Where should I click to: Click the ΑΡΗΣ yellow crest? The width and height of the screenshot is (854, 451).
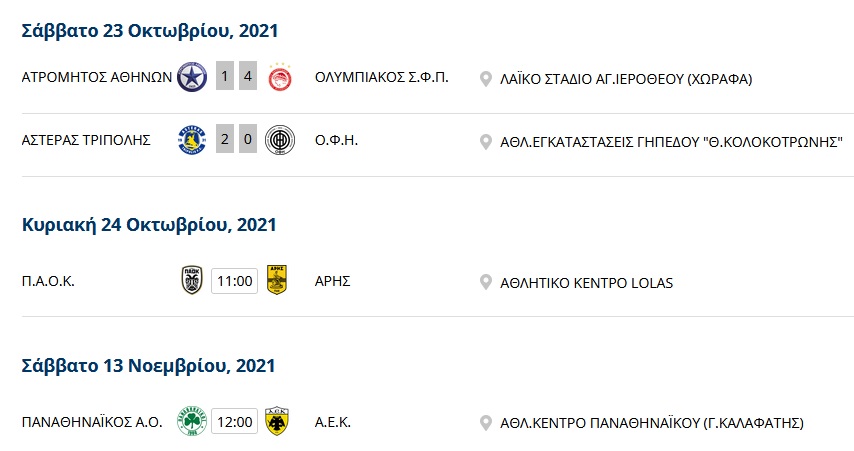point(277,280)
